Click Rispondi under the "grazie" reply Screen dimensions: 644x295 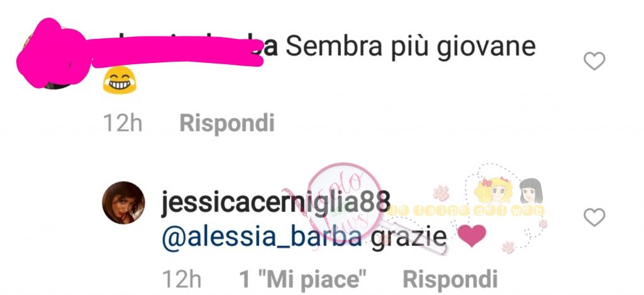(x=450, y=279)
